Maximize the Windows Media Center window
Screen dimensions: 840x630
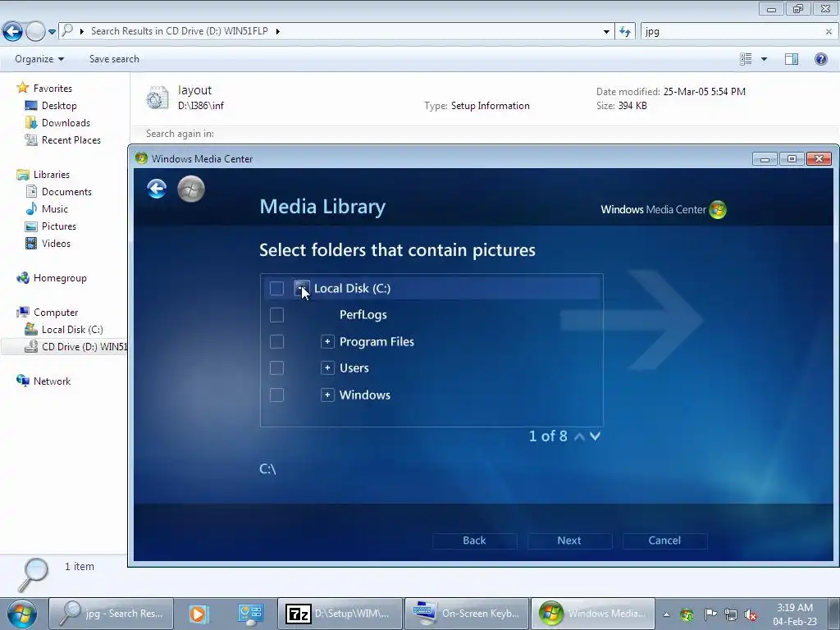point(792,158)
